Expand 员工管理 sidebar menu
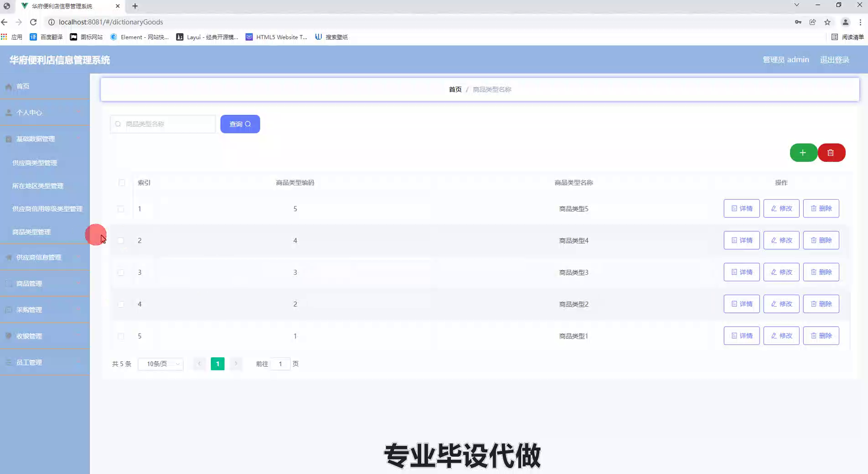Viewport: 868px width, 474px height. [45, 362]
